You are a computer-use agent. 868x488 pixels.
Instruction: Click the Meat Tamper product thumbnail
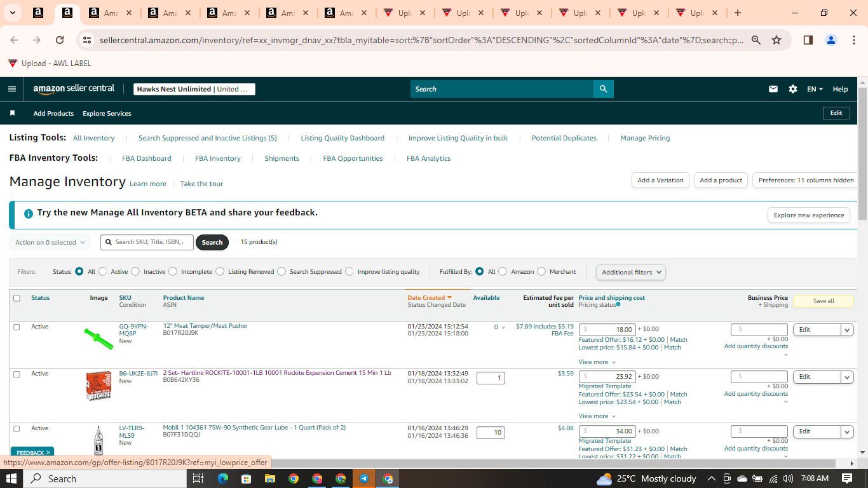click(98, 338)
